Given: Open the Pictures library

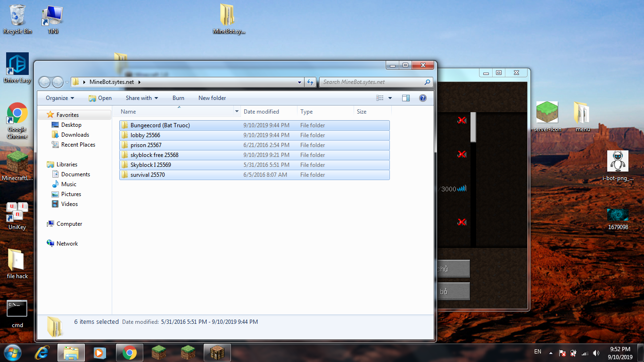Looking at the screenshot, I should [x=71, y=194].
